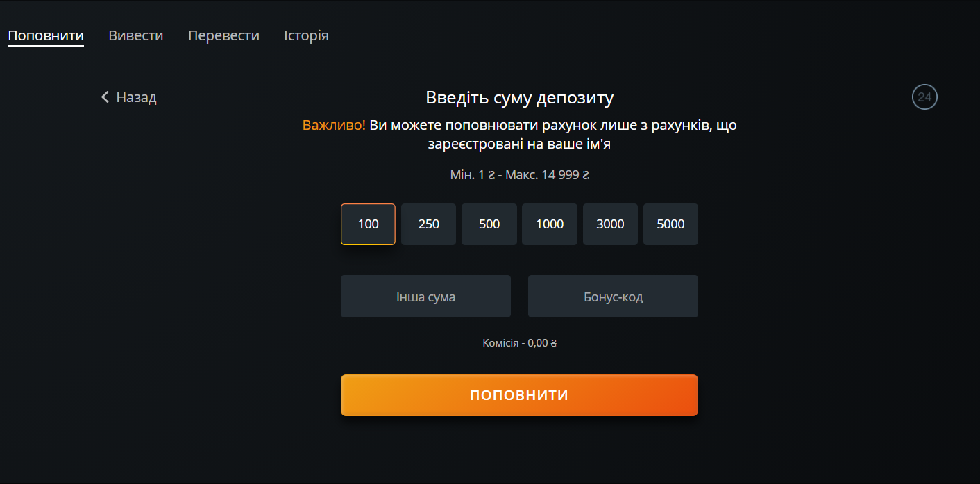The image size is (980, 484).
Task: Choose the 250 amount preset
Action: (429, 224)
